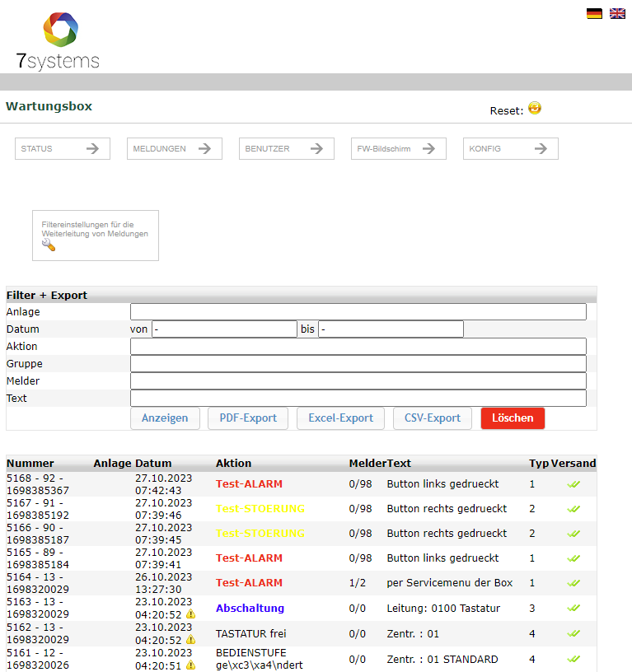Click the CSV-Export button
Screen dimensions: 632x672
(433, 418)
